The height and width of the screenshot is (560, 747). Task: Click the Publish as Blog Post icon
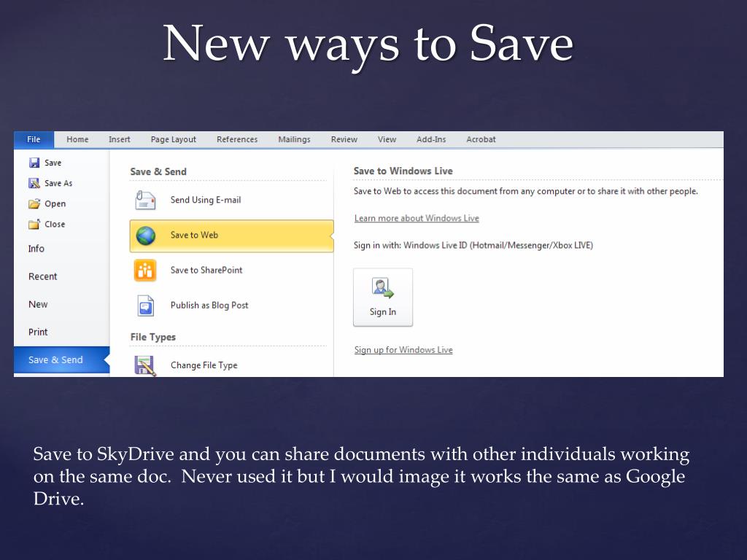pyautogui.click(x=146, y=306)
